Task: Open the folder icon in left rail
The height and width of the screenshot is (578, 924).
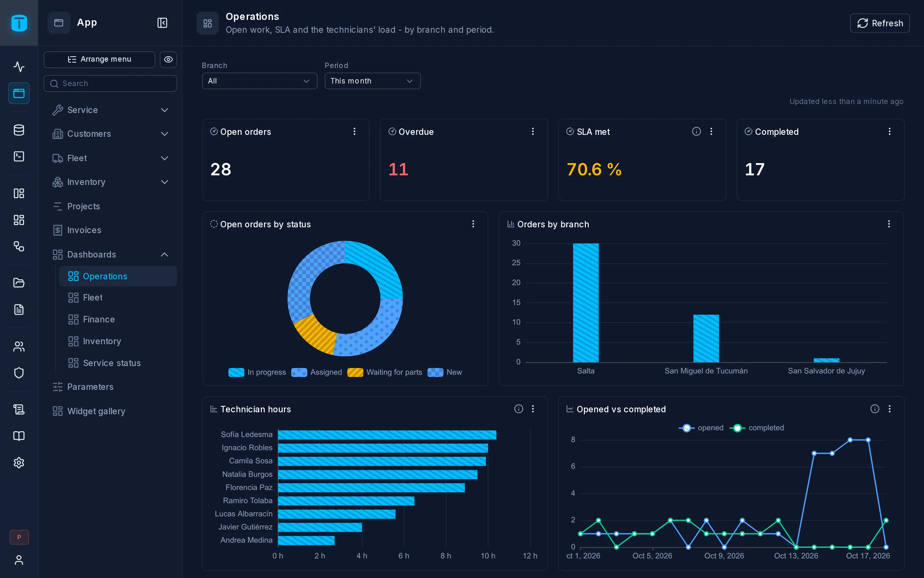Action: (19, 283)
